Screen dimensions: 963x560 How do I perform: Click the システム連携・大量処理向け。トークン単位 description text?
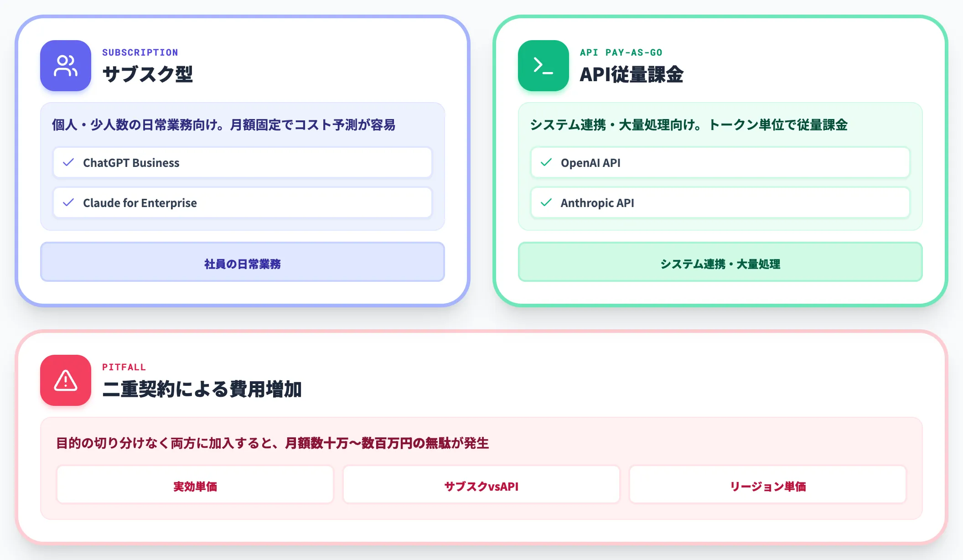(x=689, y=124)
